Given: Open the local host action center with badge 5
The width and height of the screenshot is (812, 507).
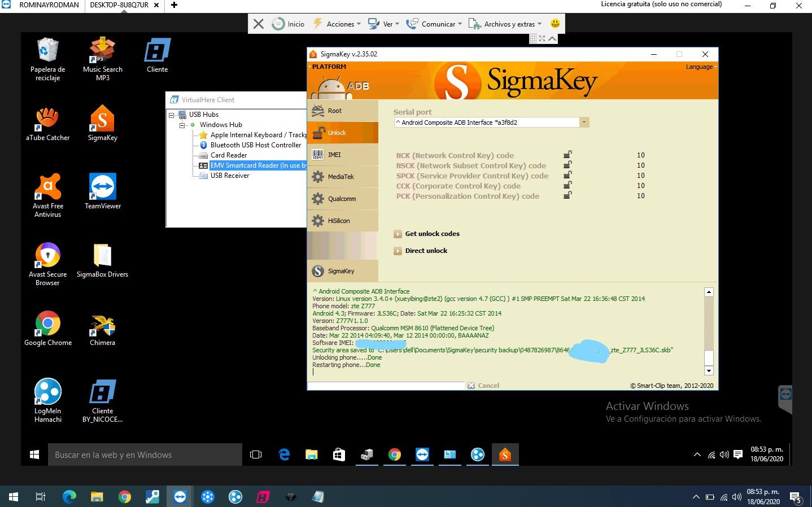Looking at the screenshot, I should 796,497.
